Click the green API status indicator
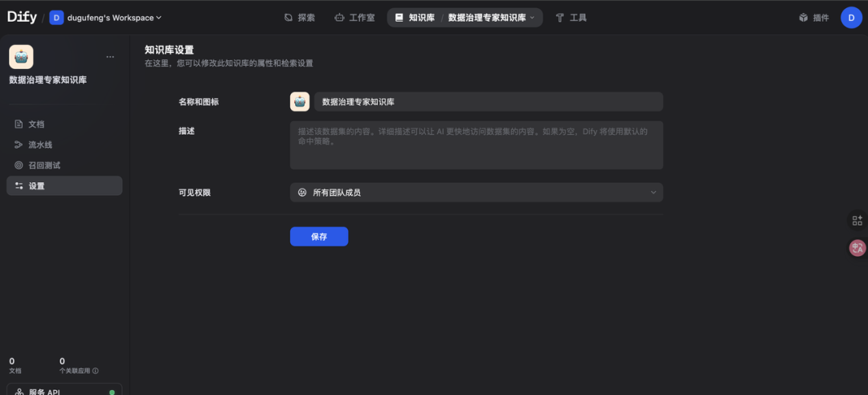Viewport: 868px width, 395px height. click(112, 393)
